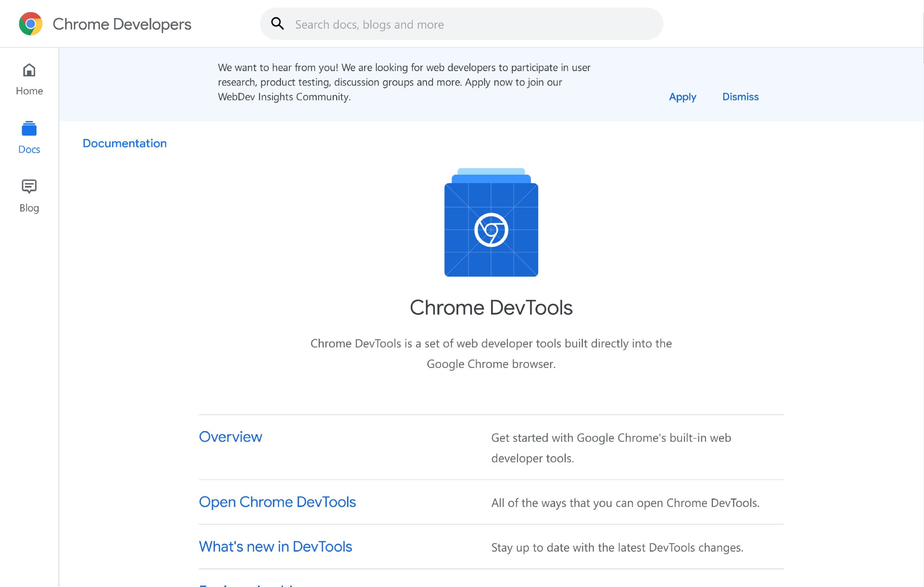Click the Blog speech bubble icon
This screenshot has height=587, width=924.
29,187
